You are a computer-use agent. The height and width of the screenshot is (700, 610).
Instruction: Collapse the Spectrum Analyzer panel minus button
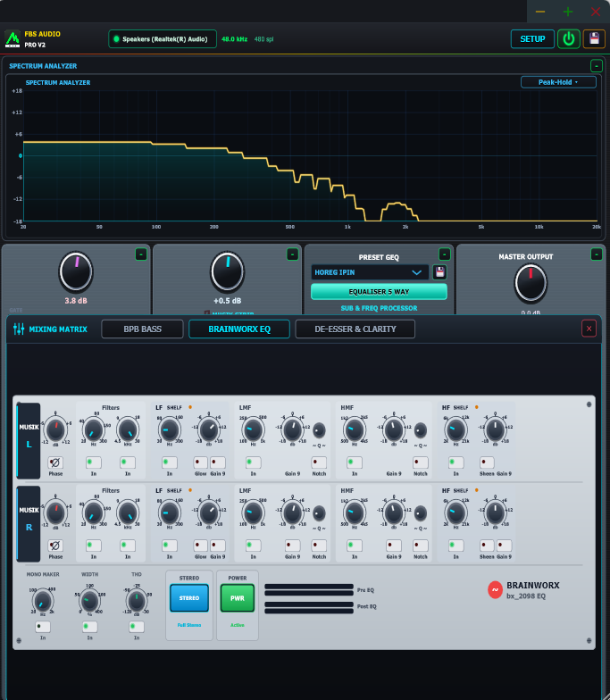point(597,66)
